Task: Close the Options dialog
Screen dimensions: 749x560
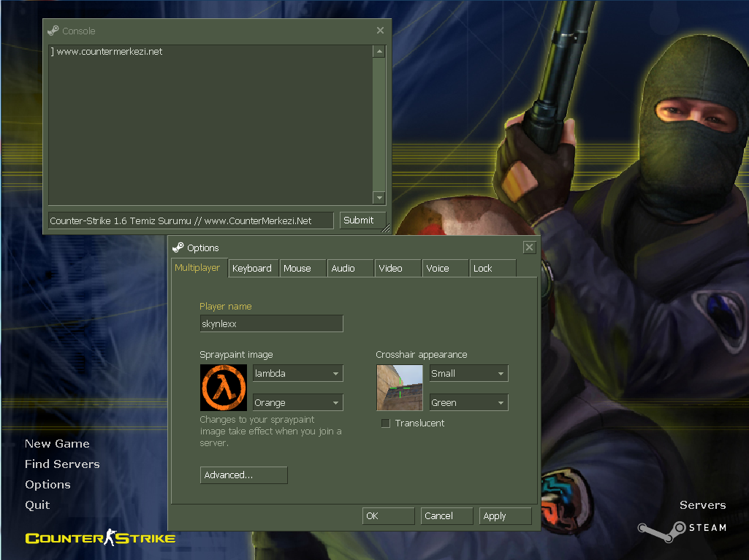Action: 529,248
